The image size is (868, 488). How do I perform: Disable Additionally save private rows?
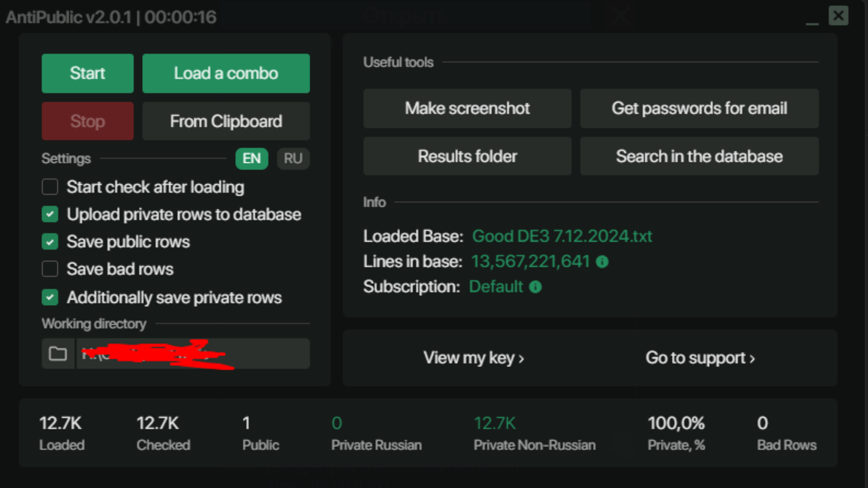tap(50, 298)
